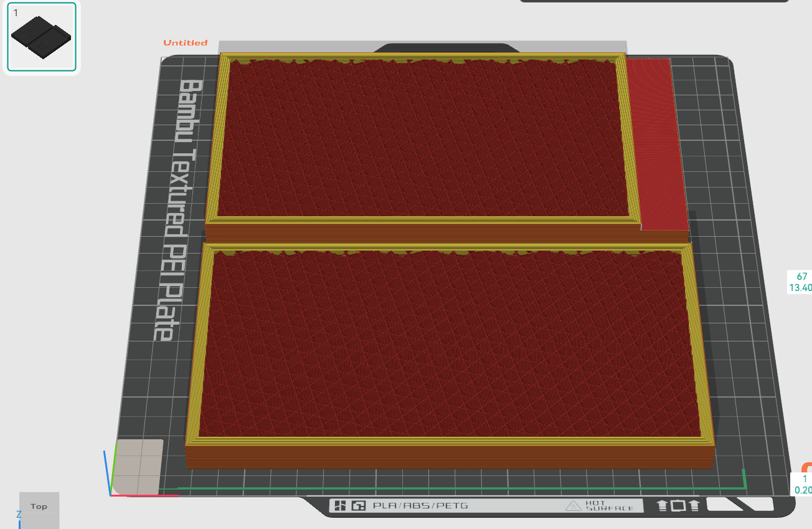Click the orange layer slider handle
The image size is (812, 529).
(806, 468)
